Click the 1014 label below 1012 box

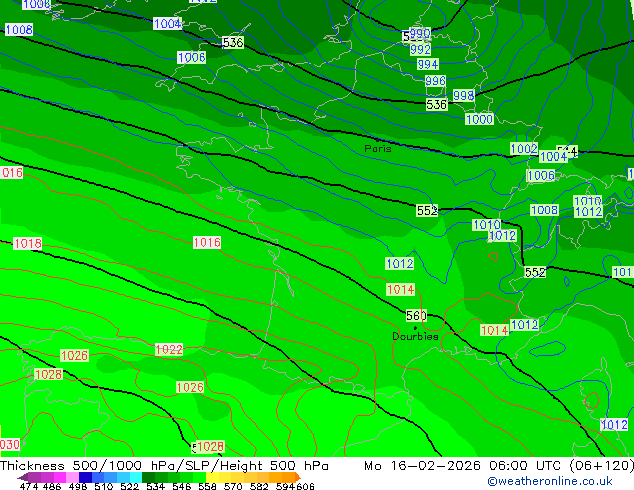point(400,289)
